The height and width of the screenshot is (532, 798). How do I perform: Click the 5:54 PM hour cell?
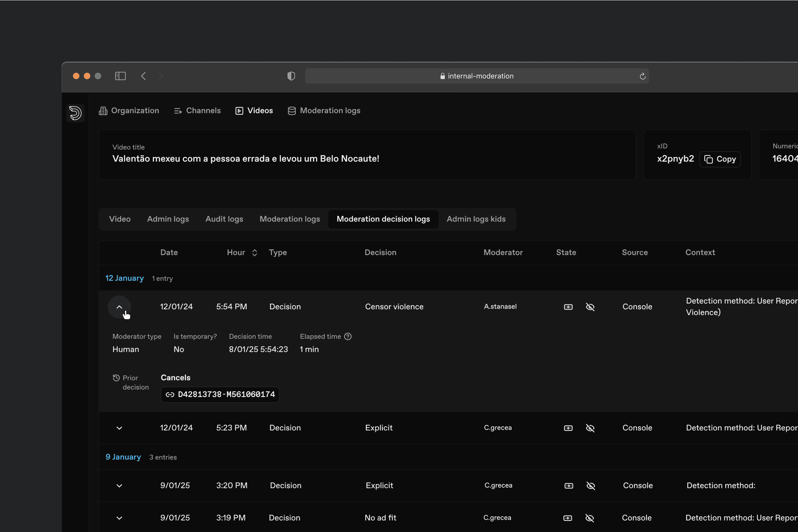tap(232, 307)
